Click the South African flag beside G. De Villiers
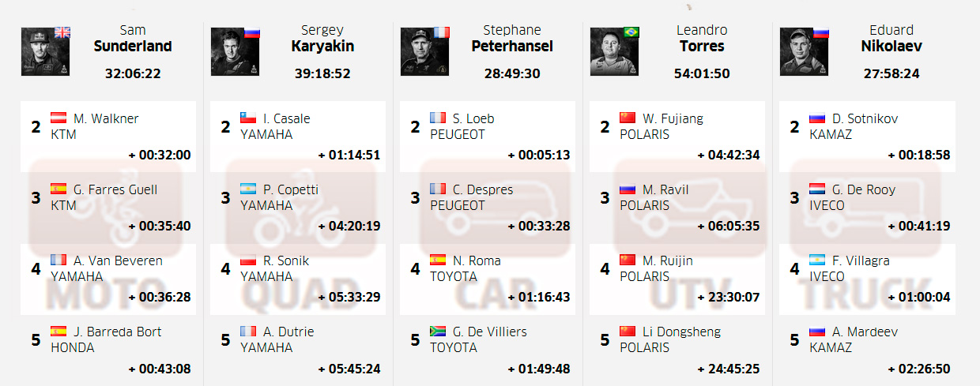The image size is (980, 386). tap(439, 331)
